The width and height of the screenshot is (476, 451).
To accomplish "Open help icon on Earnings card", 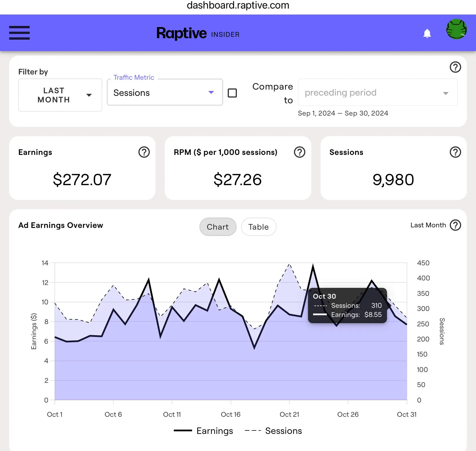I will pyautogui.click(x=144, y=152).
